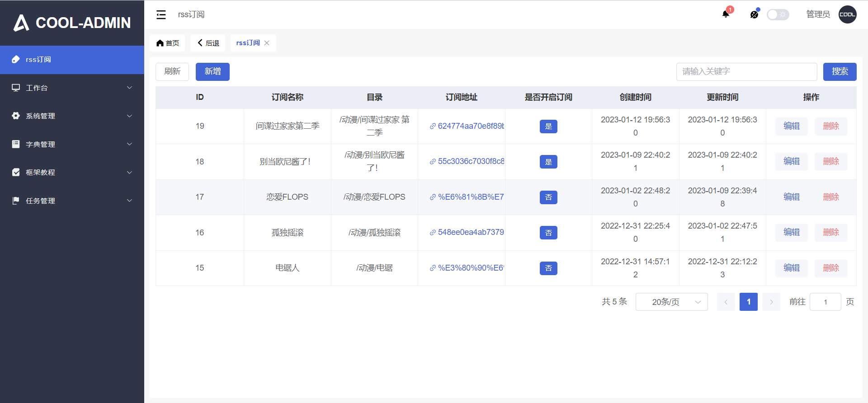Screen dimensions: 868x403
Task: Toggle dark mode switch in header
Action: coord(778,14)
